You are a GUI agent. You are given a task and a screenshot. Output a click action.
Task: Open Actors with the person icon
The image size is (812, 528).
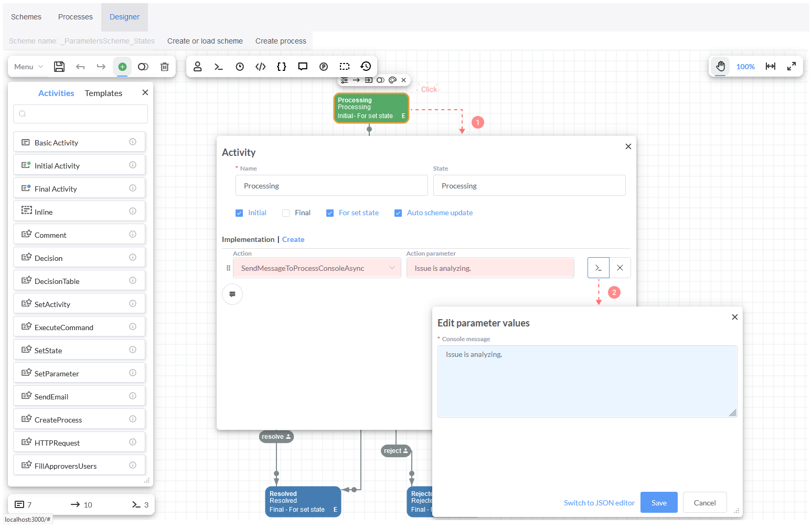[198, 67]
